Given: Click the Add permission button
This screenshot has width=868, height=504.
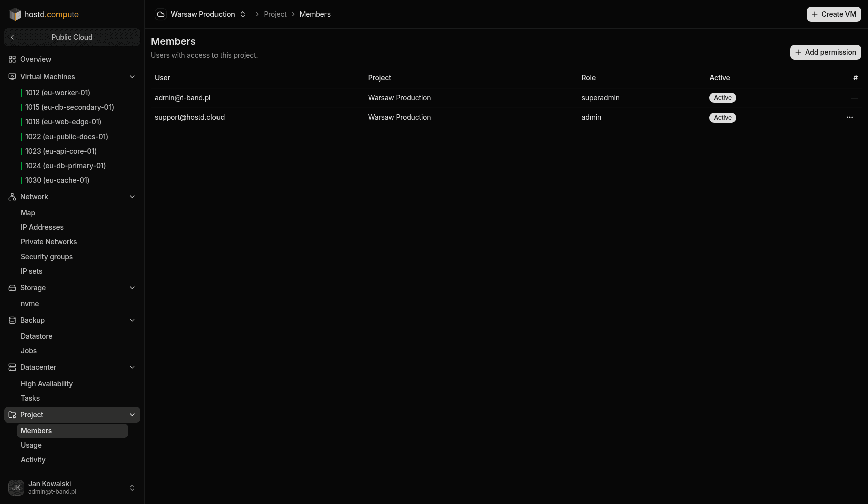Looking at the screenshot, I should coord(825,52).
